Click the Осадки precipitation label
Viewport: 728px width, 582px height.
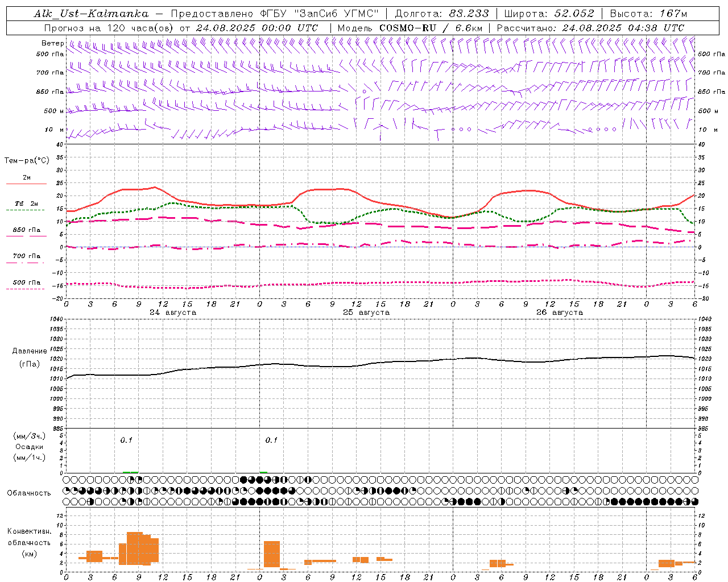click(30, 447)
